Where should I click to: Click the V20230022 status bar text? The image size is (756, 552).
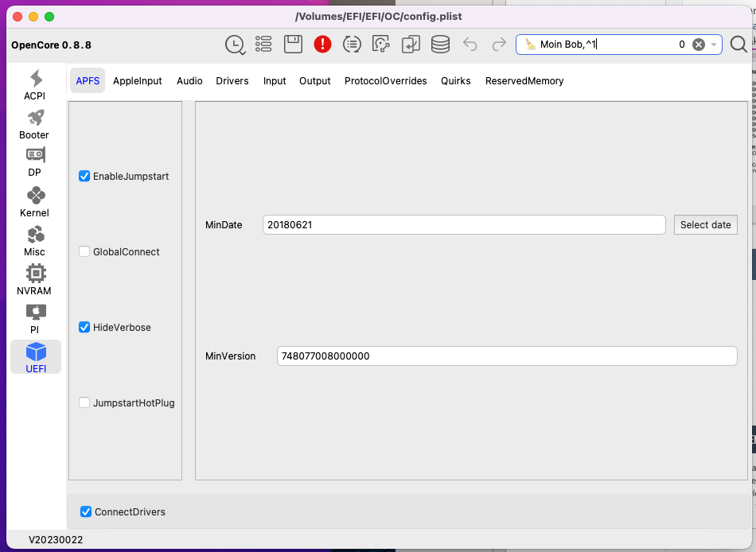(x=56, y=539)
